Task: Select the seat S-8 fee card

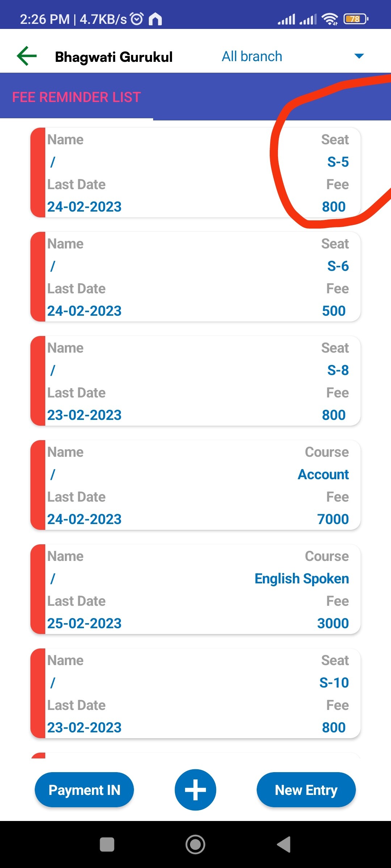Action: (x=195, y=381)
